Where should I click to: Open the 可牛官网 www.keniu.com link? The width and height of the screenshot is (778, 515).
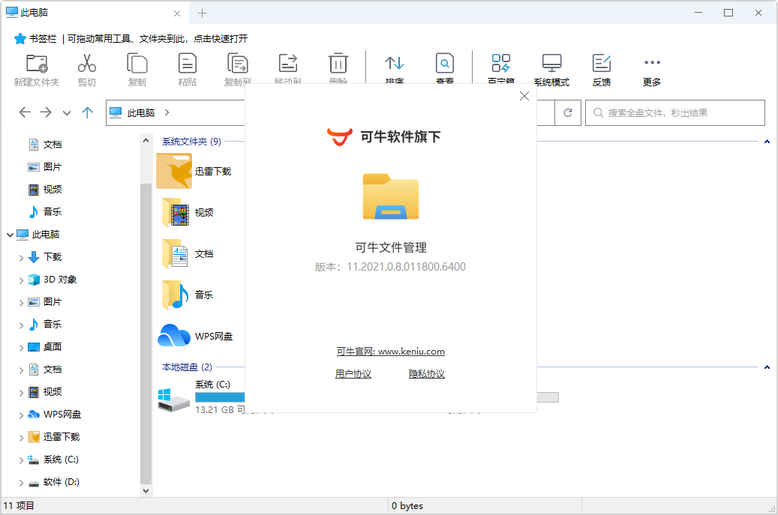(390, 351)
